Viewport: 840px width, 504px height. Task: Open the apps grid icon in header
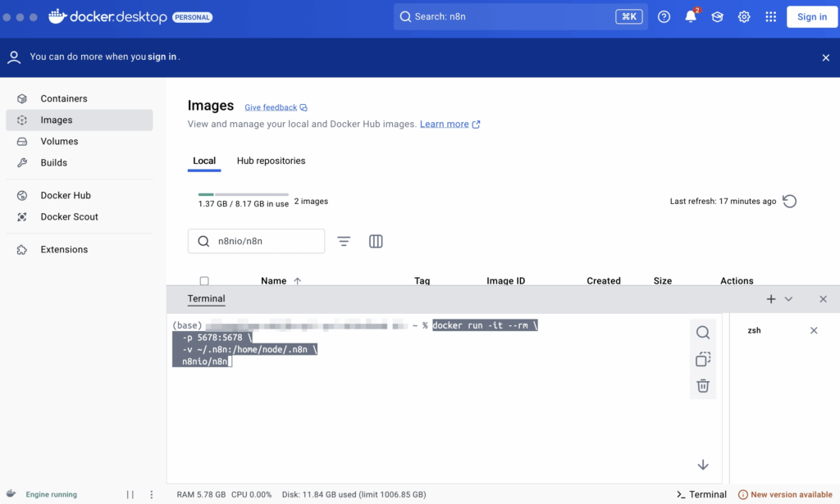771,16
